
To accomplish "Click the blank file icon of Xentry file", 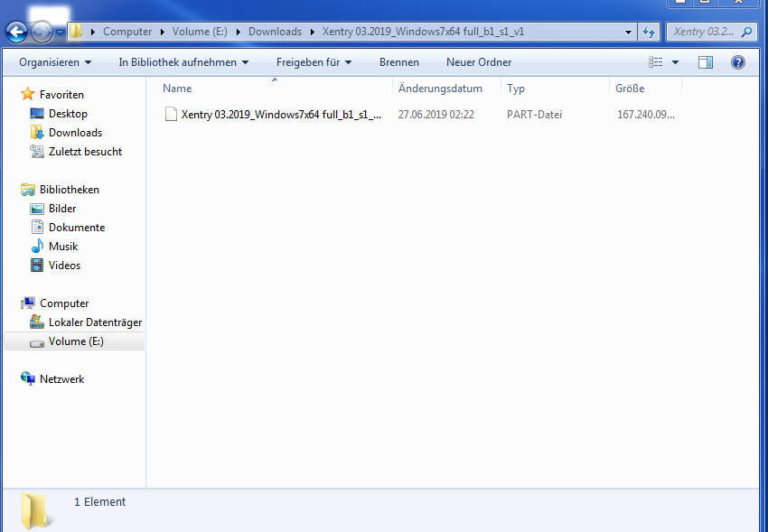I will 171,114.
